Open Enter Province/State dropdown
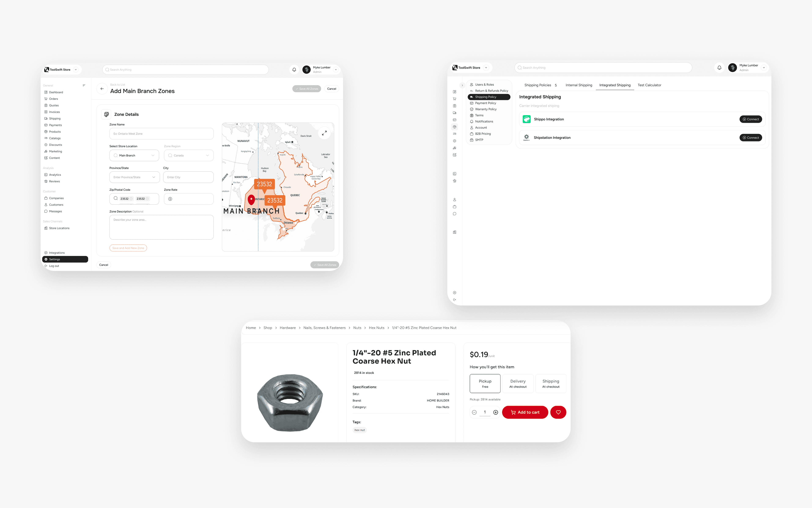Screen dimensions: 812x508 click(x=134, y=177)
